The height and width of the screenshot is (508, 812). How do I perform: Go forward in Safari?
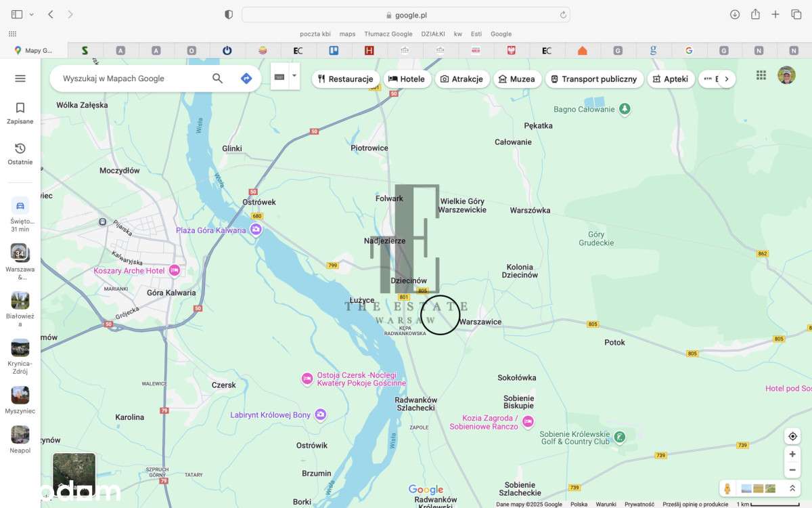70,14
